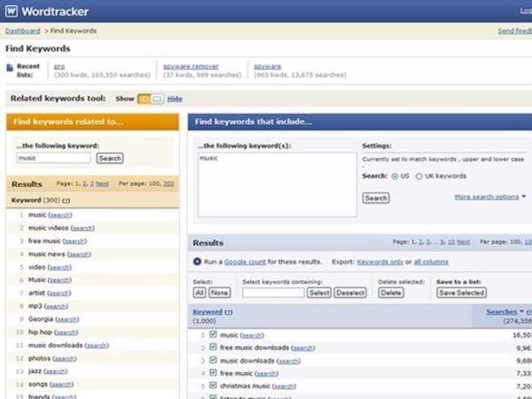Image resolution: width=532 pixels, height=399 pixels.
Task: Click help icon beside Keyword (300)
Action: click(x=66, y=200)
